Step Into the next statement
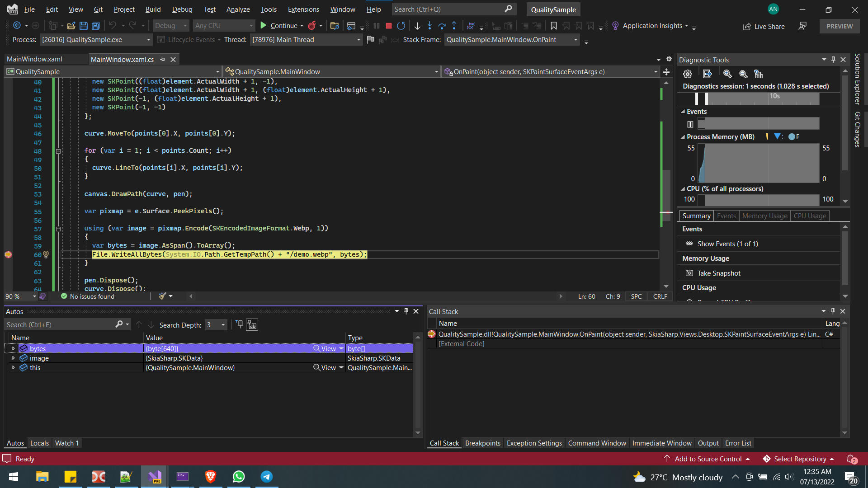This screenshot has width=868, height=488. click(429, 26)
